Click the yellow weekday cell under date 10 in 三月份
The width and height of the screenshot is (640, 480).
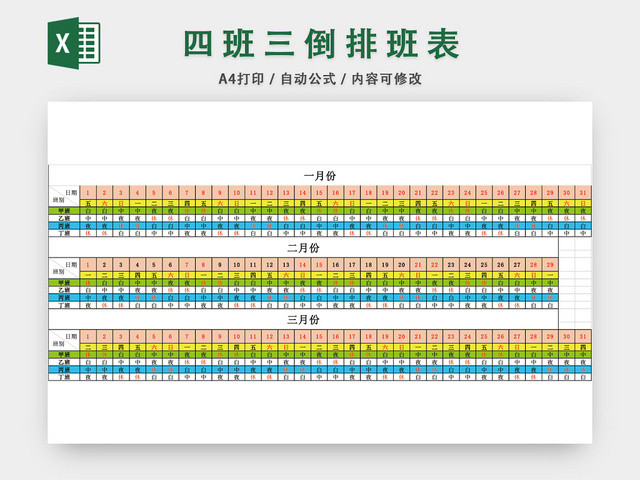[237, 347]
